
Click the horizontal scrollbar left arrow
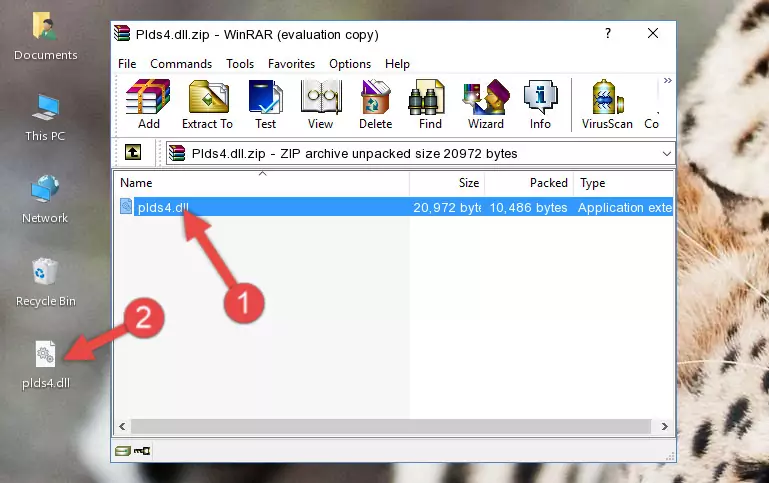(x=122, y=426)
